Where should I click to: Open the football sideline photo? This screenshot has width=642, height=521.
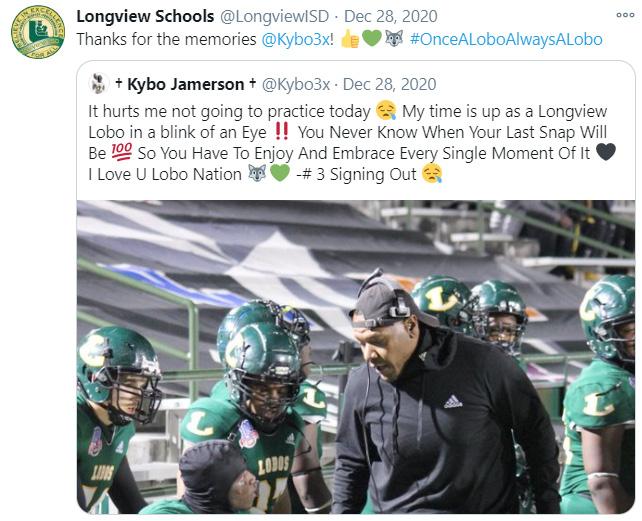point(356,357)
